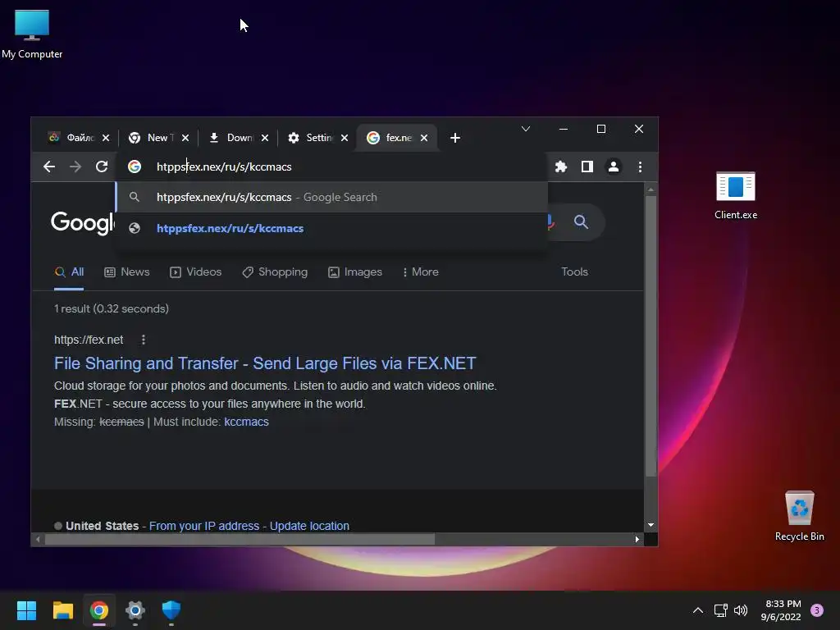Choose the blue httppsfex.nex URL suggestion

[x=331, y=228]
